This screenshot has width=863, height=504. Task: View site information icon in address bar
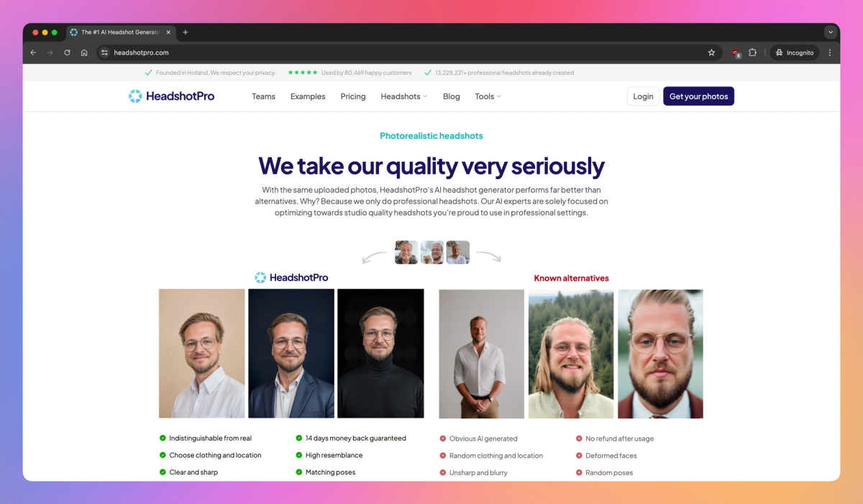click(104, 52)
